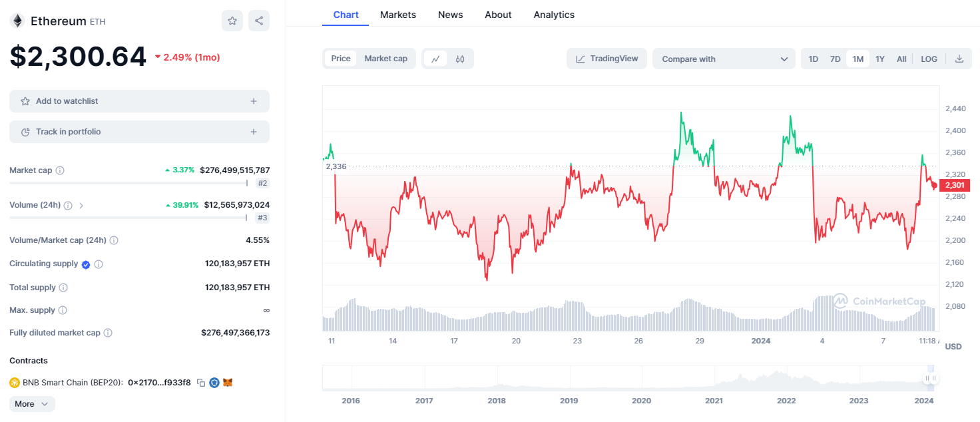Open the Compare with dropdown
The image size is (980, 422).
(x=724, y=59)
